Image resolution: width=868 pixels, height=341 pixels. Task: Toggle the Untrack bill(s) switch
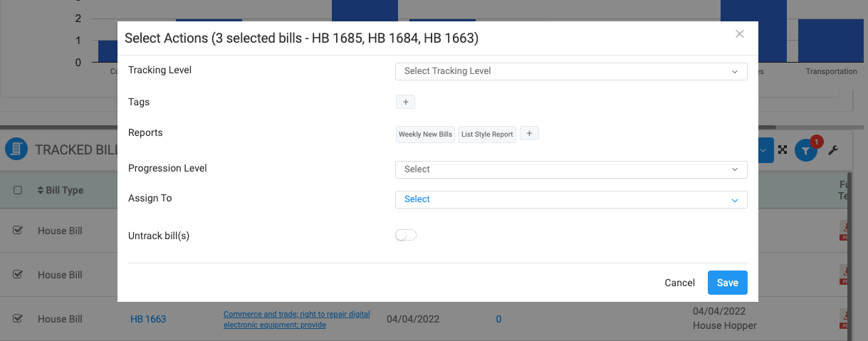point(406,235)
